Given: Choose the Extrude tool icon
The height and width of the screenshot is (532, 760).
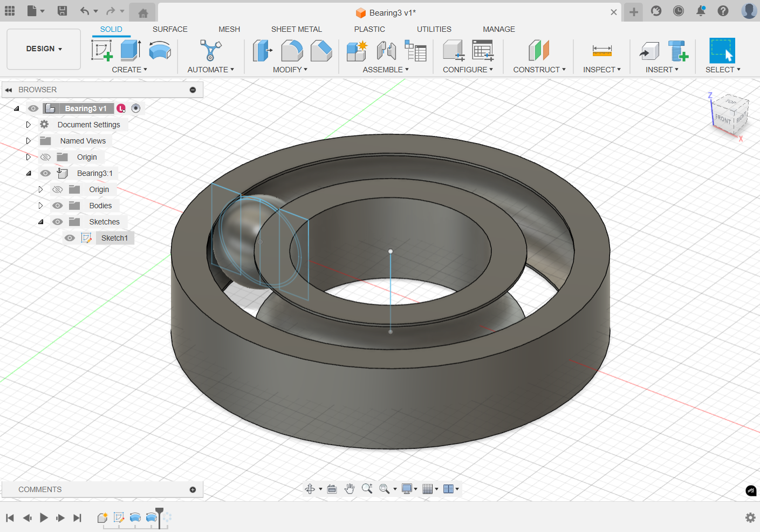Looking at the screenshot, I should click(131, 51).
